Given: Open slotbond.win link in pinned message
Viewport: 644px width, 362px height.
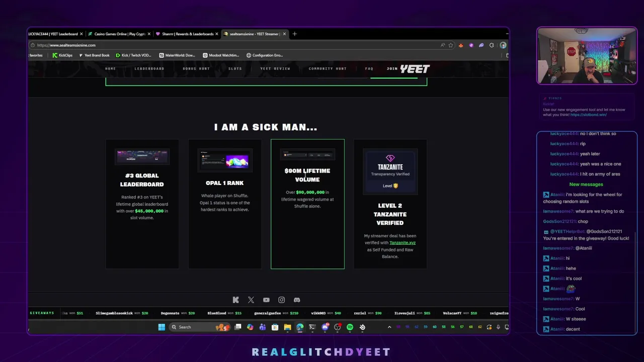Looking at the screenshot, I should click(588, 115).
